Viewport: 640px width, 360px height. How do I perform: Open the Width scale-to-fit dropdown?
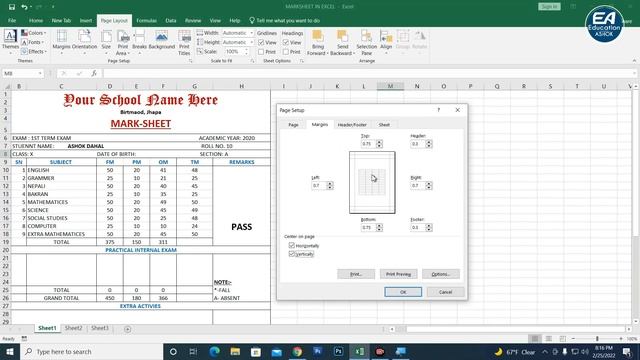(251, 33)
